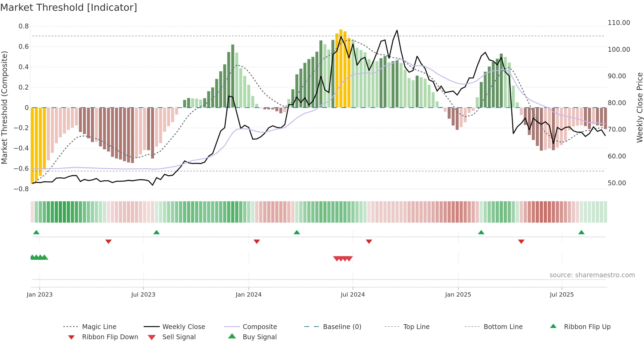Image resolution: width=644 pixels, height=362 pixels.
Task: Click the 110.00 price axis label
Action: (x=619, y=23)
